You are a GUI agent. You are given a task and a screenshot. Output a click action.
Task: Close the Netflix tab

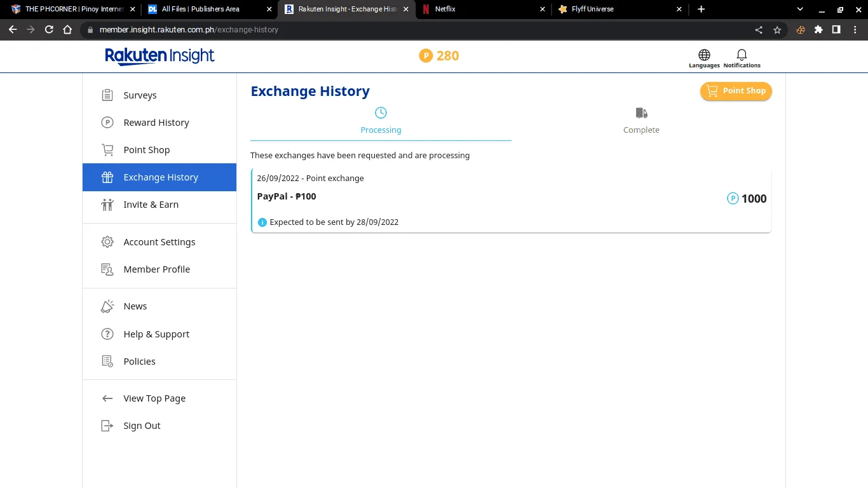pyautogui.click(x=542, y=10)
